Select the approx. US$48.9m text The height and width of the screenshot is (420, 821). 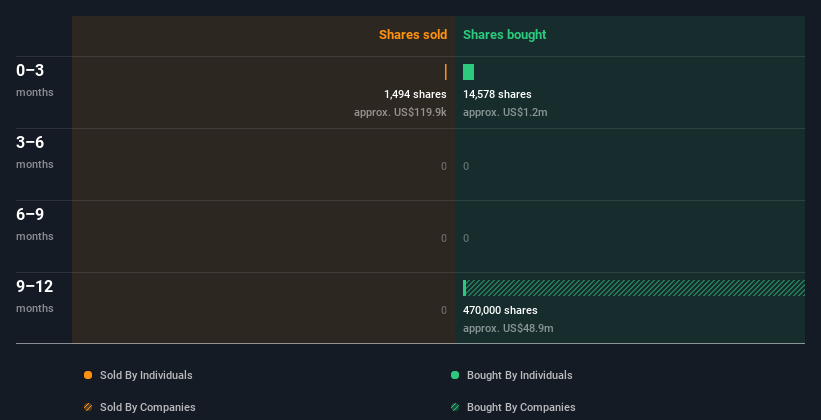click(x=508, y=328)
